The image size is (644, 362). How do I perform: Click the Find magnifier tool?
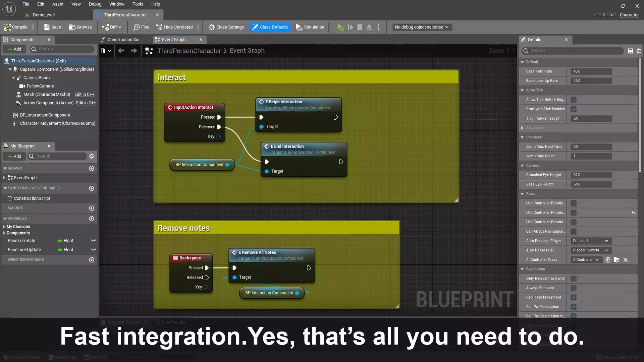point(137,27)
